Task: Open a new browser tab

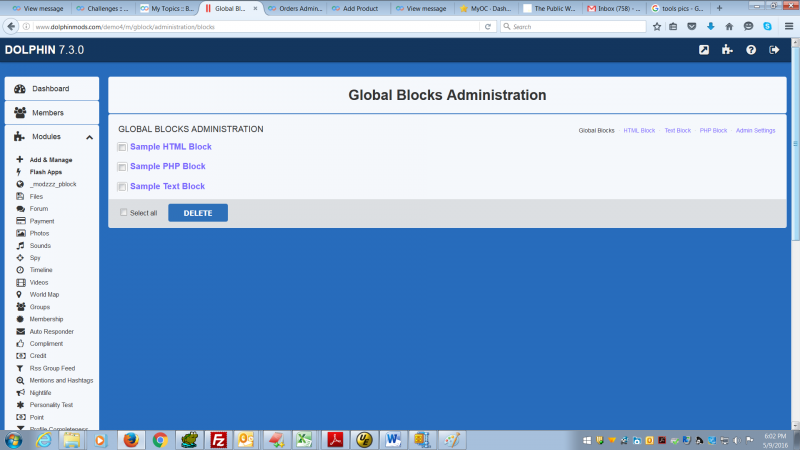Action: click(x=719, y=8)
